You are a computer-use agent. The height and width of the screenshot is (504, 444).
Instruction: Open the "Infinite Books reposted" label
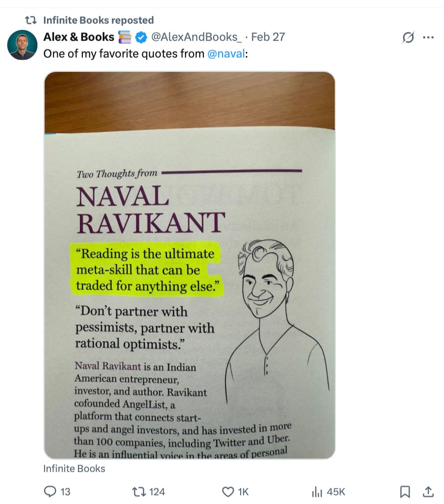pyautogui.click(x=98, y=20)
